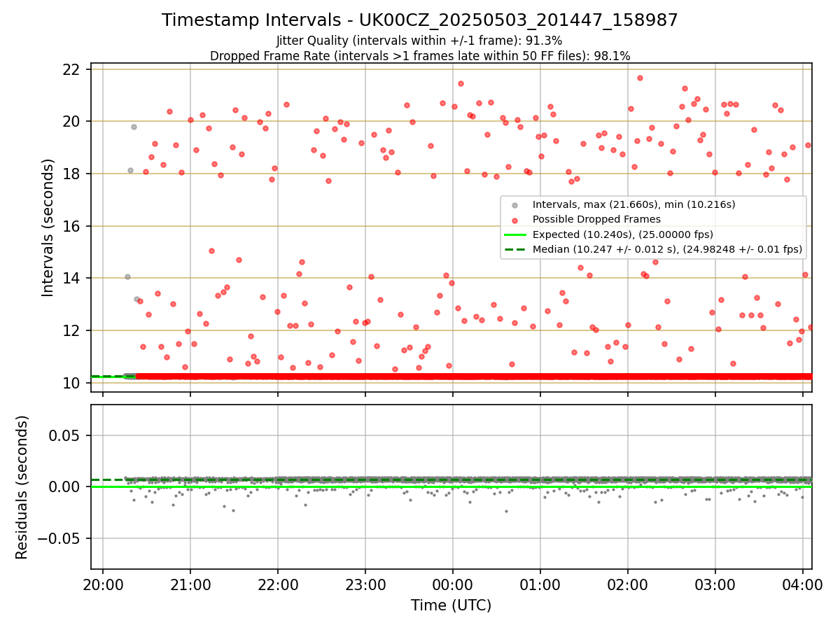Click the solid green line sample in legend
Image resolution: width=840 pixels, height=630 pixels.
point(515,234)
